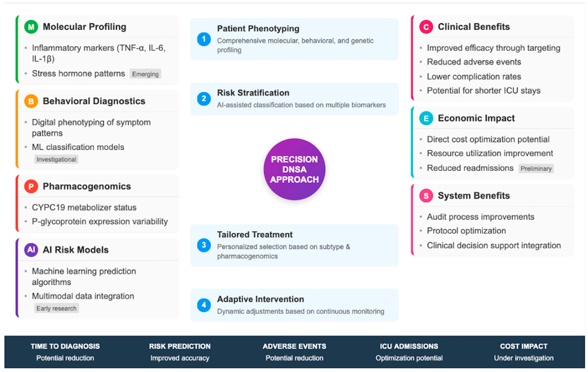Select the Time to Diagnosis metric

coord(65,352)
